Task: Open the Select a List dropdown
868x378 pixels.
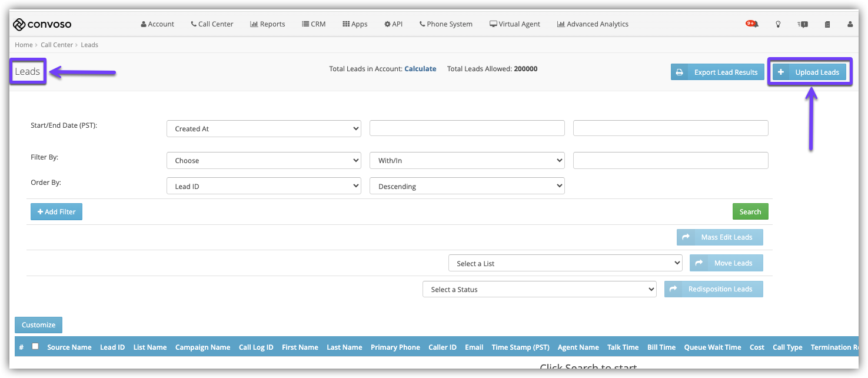Action: [565, 263]
